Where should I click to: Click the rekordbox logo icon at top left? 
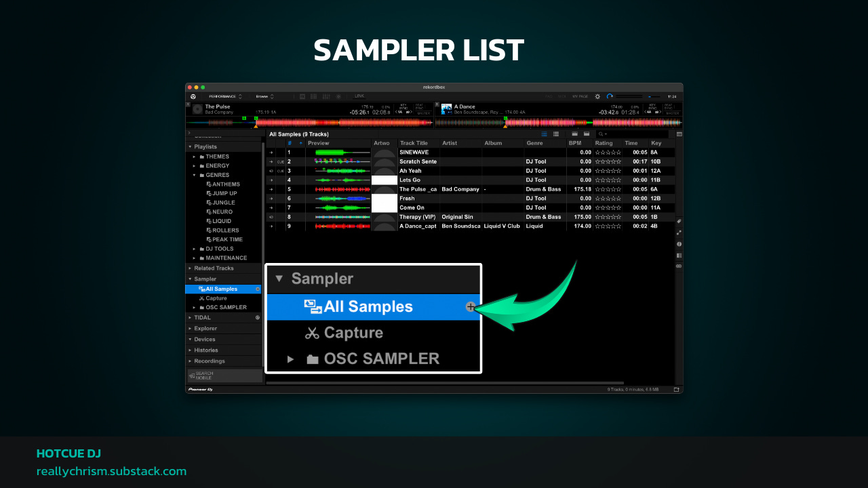point(193,96)
